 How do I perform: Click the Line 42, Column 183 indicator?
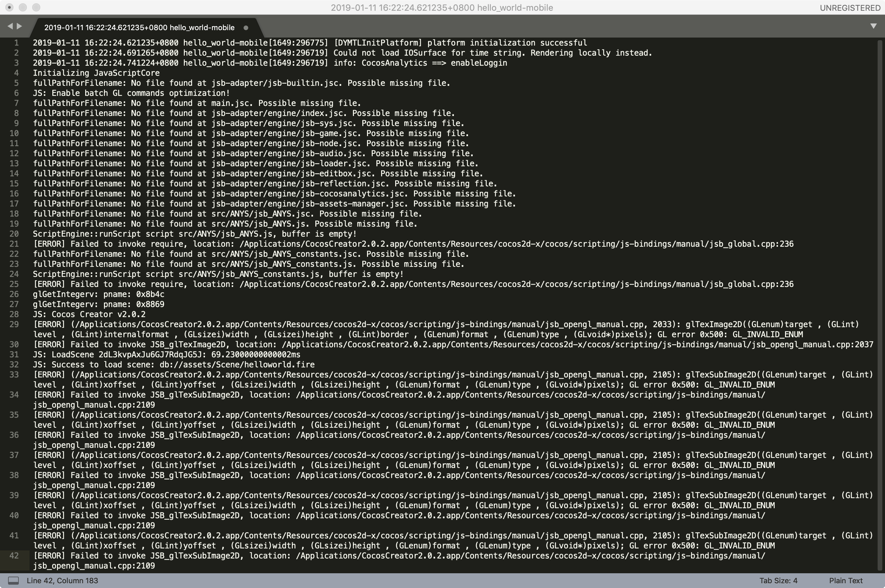[62, 581]
